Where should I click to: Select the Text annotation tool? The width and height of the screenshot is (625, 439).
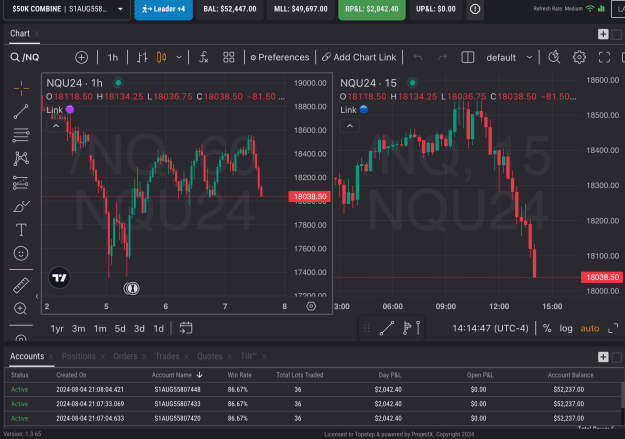pos(21,230)
